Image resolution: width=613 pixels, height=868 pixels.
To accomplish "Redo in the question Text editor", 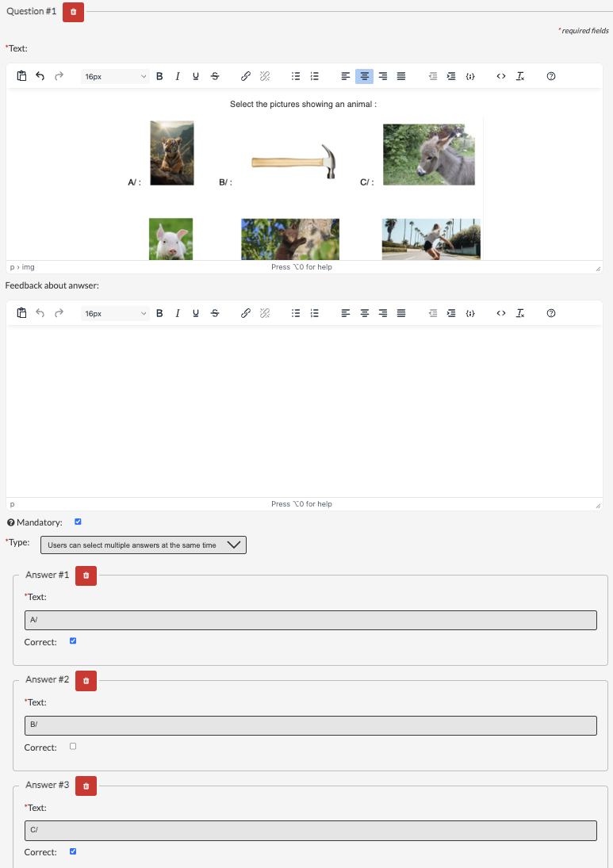I will pos(59,76).
